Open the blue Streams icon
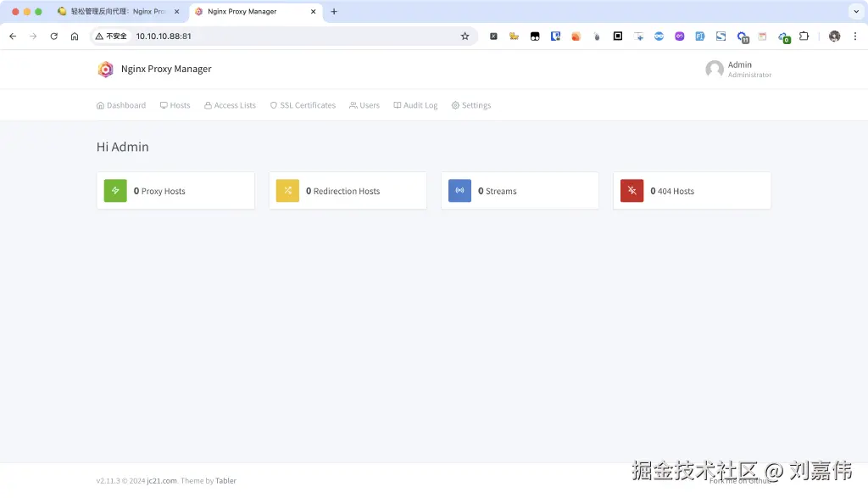868x498 pixels. click(459, 191)
